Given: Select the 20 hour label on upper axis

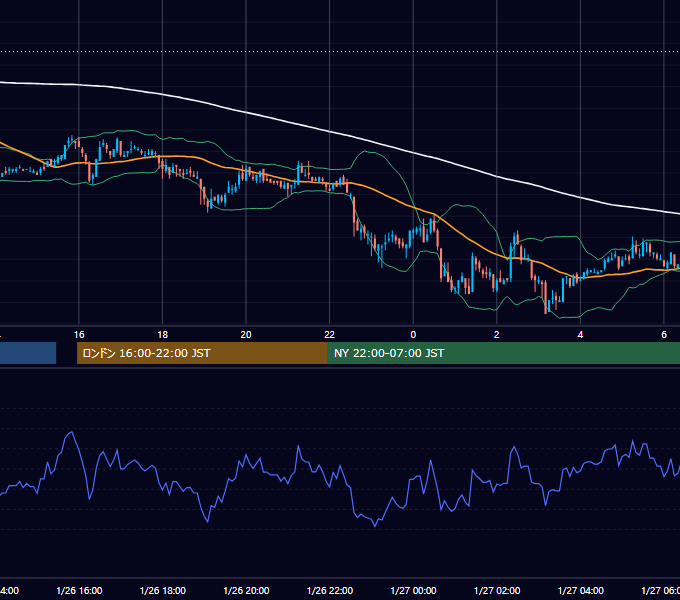Looking at the screenshot, I should pyautogui.click(x=246, y=335).
